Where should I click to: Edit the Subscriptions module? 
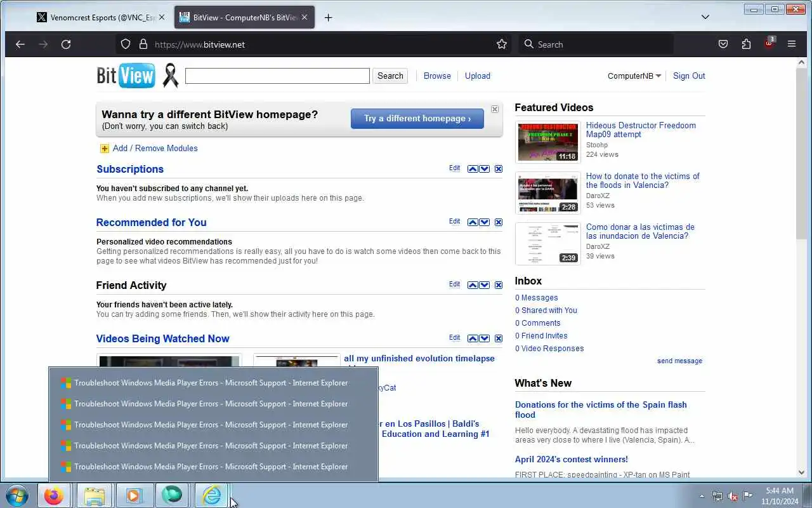click(454, 168)
